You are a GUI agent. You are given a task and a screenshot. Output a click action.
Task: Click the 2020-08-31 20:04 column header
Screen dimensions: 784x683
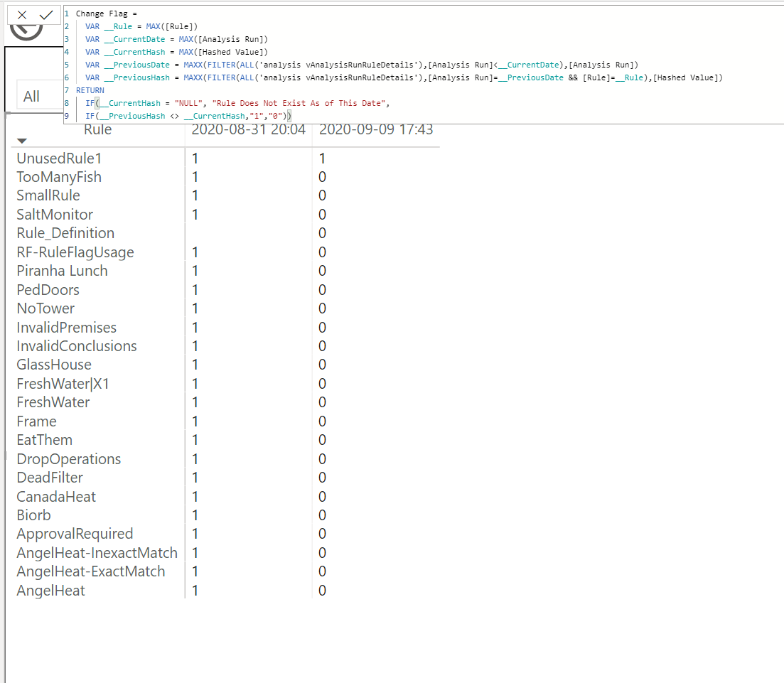pos(249,129)
